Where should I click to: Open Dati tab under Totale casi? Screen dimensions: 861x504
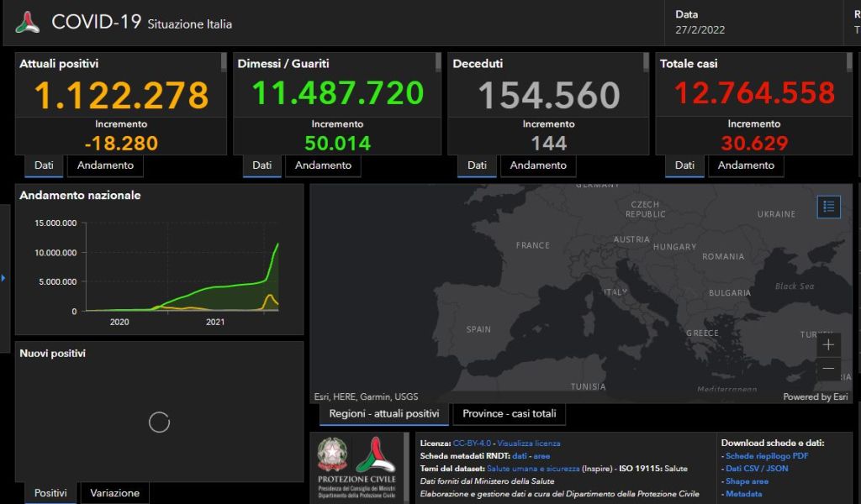pyautogui.click(x=684, y=165)
